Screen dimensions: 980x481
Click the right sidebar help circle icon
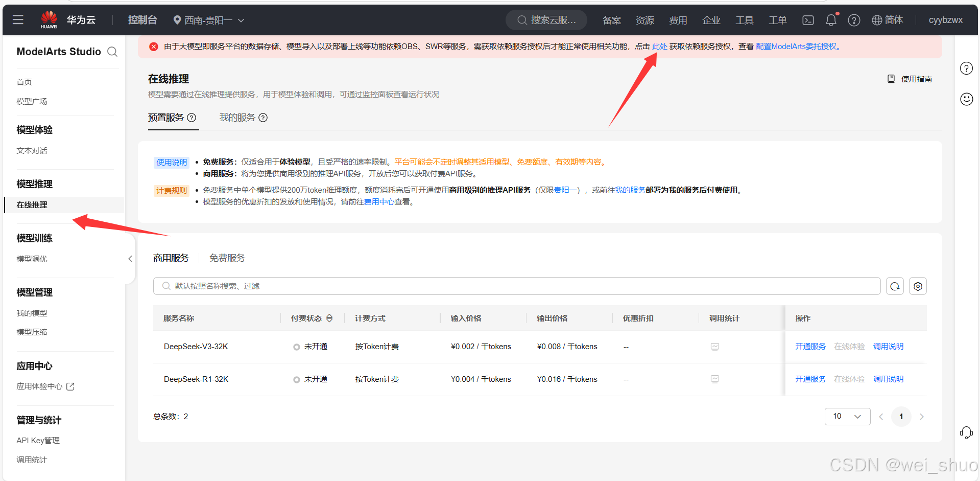[966, 68]
